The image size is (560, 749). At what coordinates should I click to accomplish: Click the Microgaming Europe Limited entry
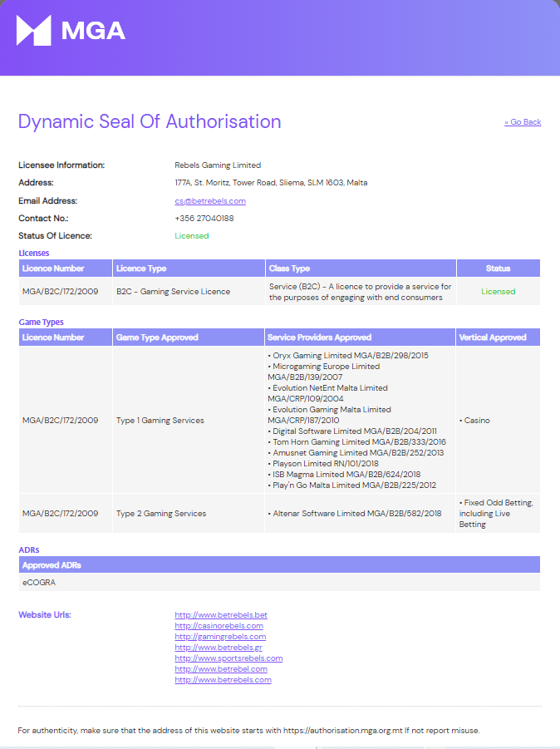tap(325, 372)
